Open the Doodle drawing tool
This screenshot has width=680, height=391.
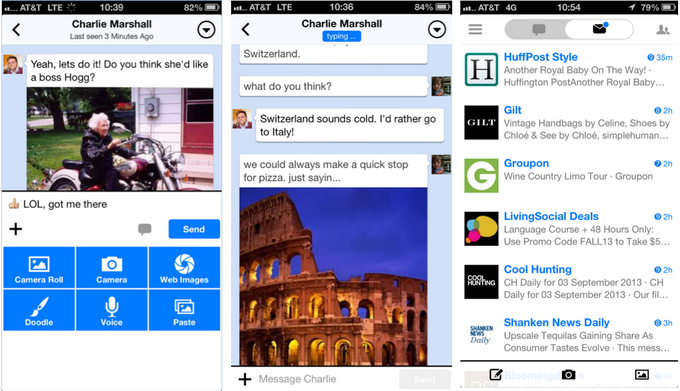click(39, 310)
